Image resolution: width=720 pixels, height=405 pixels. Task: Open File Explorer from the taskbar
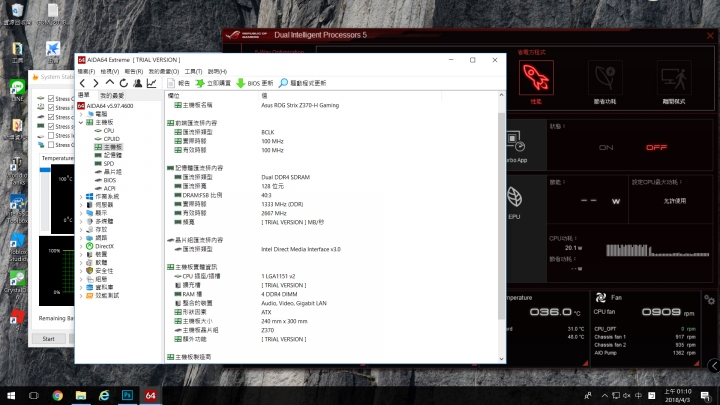(x=81, y=395)
